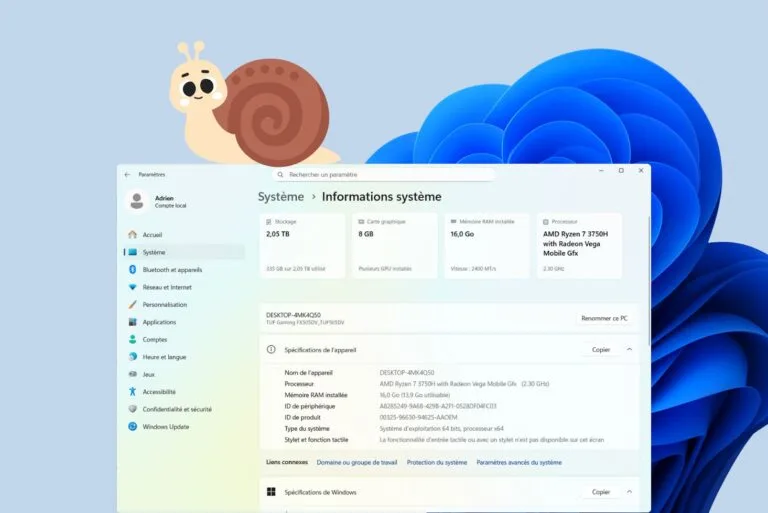The height and width of the screenshot is (513, 768).
Task: Open the Heure et langue icon
Action: [132, 357]
